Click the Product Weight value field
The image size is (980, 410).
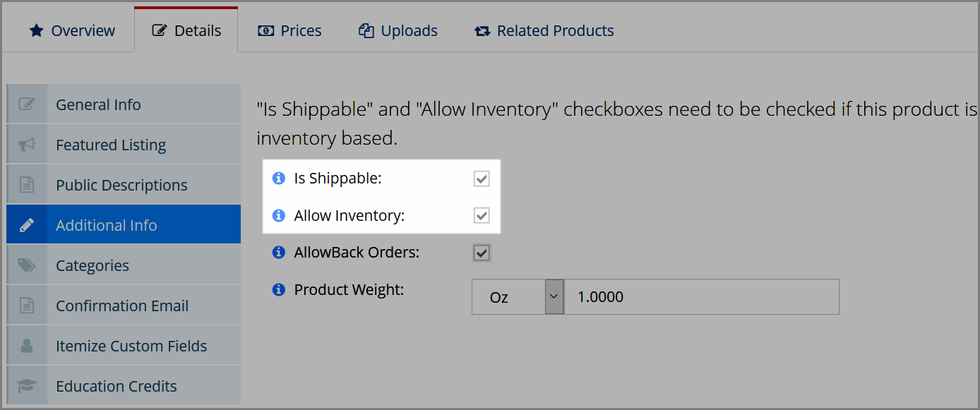pos(702,297)
